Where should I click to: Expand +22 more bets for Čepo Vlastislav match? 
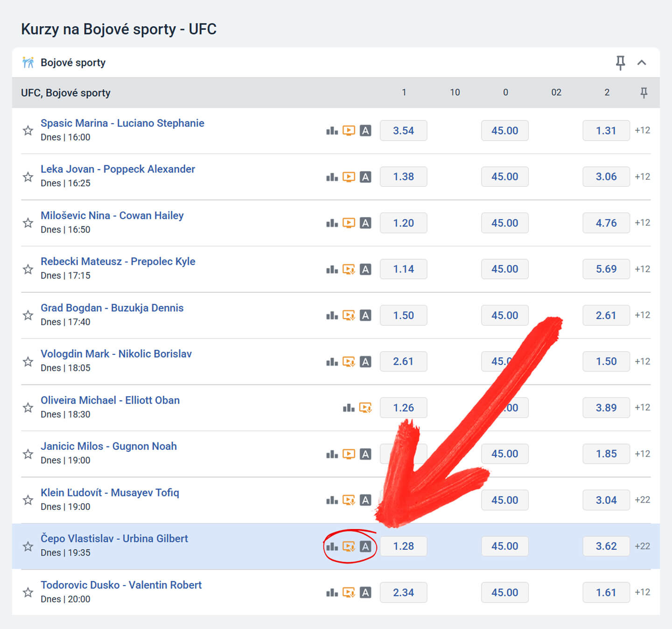tap(643, 546)
